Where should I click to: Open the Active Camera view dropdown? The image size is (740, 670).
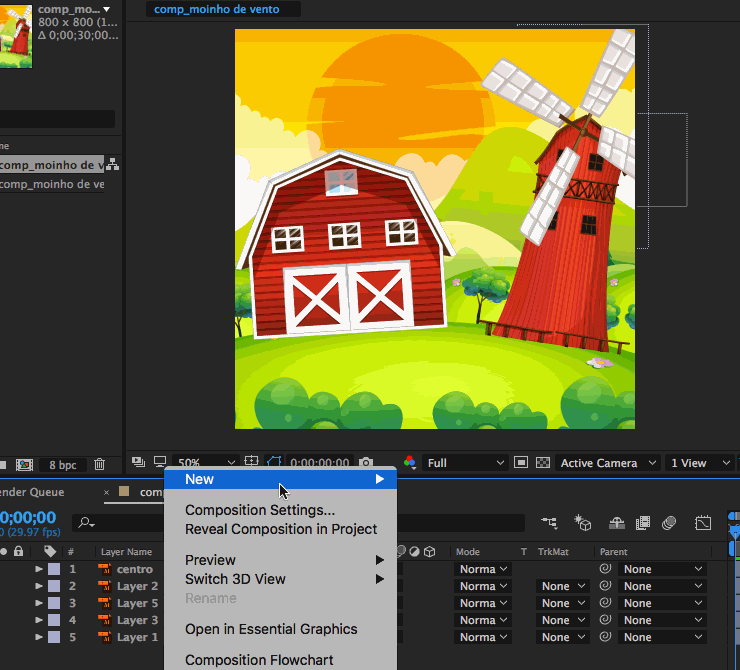(608, 463)
